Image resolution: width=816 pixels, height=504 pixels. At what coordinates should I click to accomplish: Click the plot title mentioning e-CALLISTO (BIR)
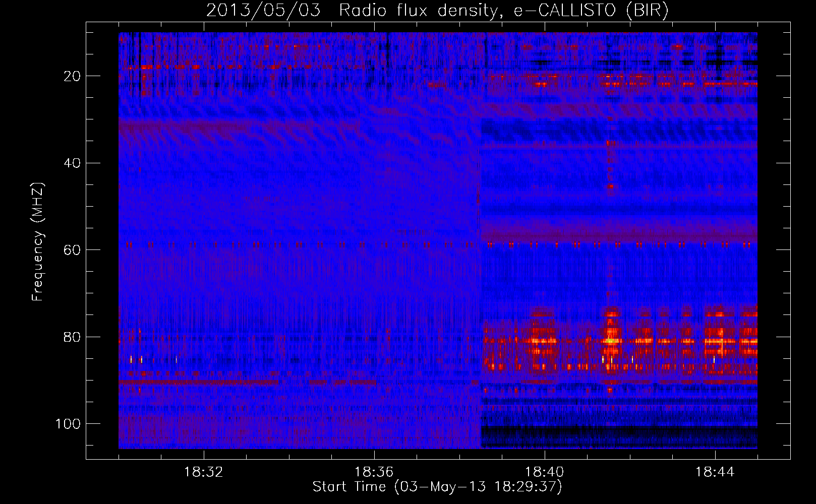coord(437,11)
